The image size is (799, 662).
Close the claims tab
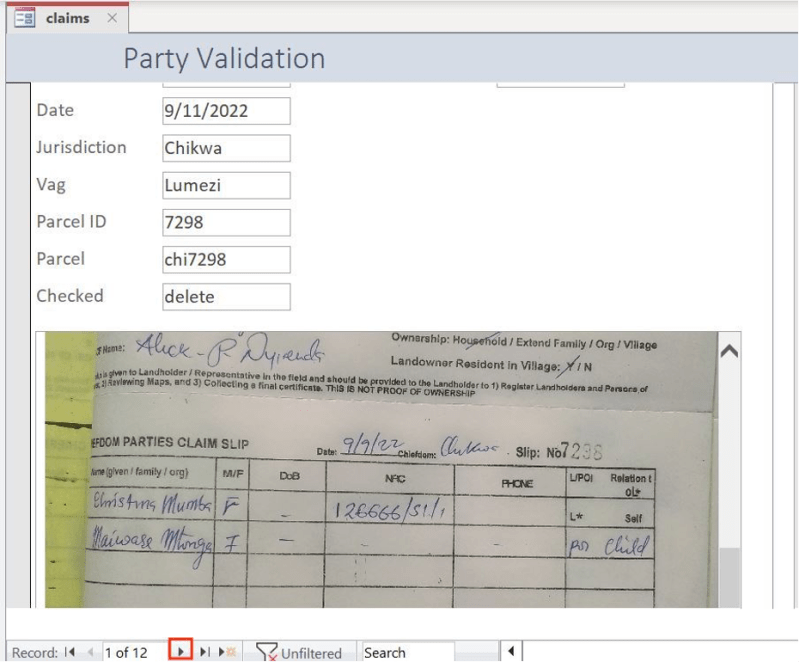[x=112, y=18]
